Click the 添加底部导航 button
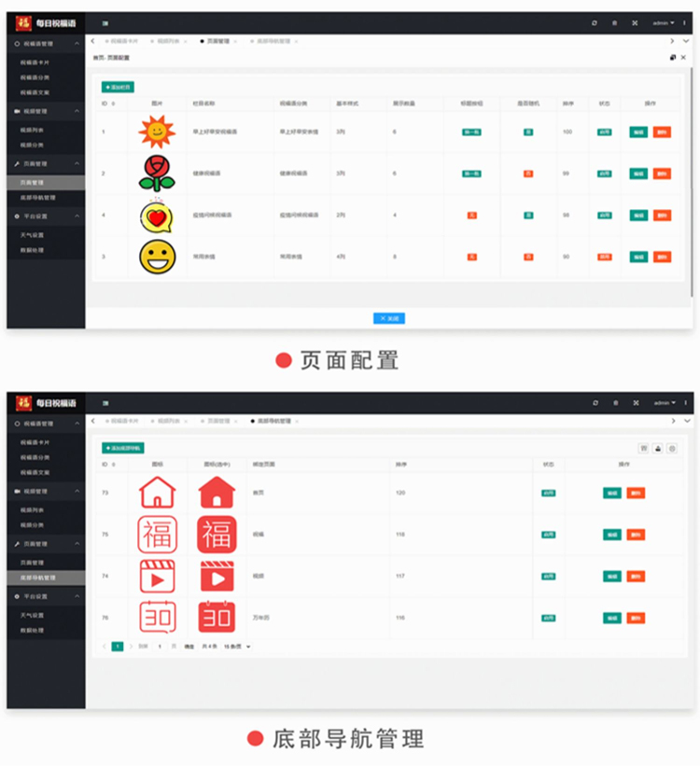 [x=123, y=448]
